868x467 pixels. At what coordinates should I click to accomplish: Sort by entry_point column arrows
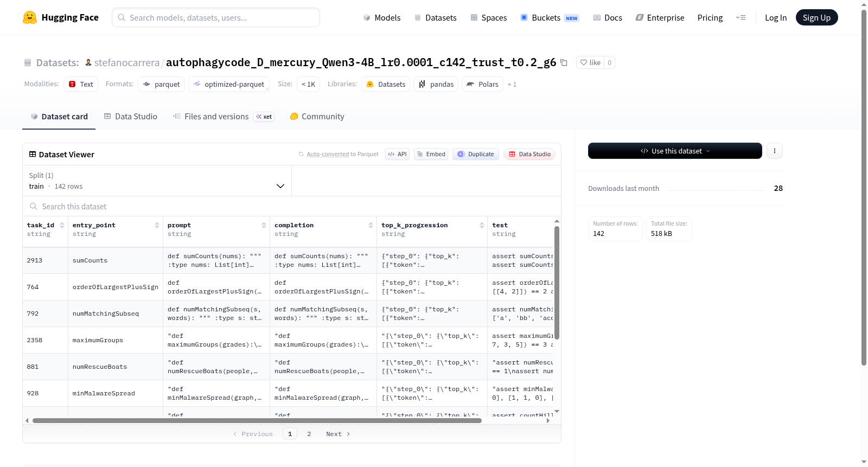[x=157, y=225]
